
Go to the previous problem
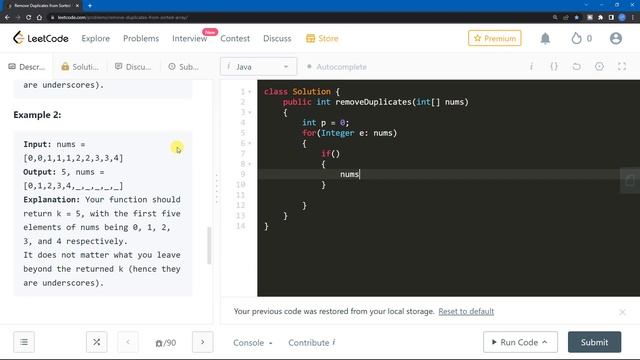pos(128,342)
